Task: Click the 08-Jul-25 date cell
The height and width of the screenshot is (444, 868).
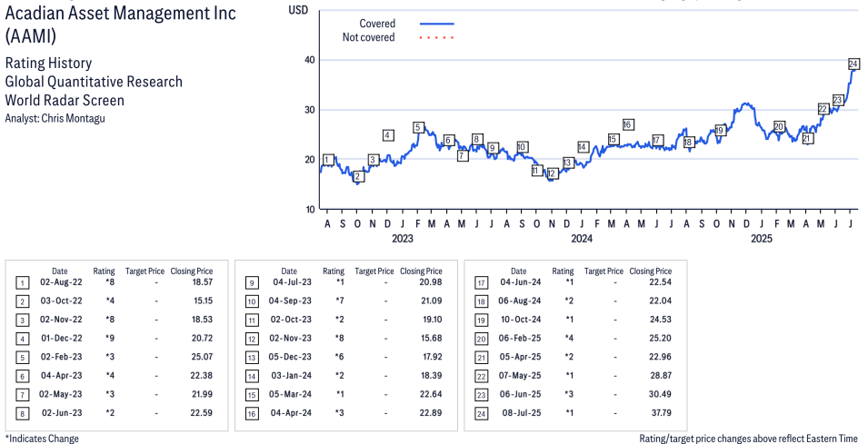Action: tap(521, 412)
